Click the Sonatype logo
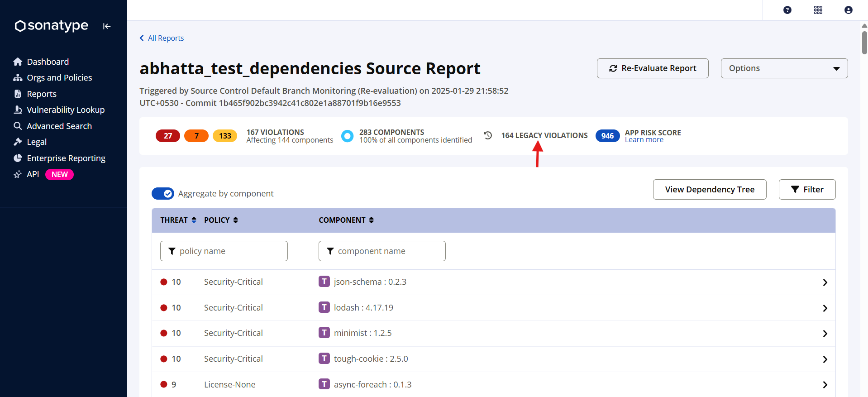The width and height of the screenshot is (868, 397). click(51, 26)
